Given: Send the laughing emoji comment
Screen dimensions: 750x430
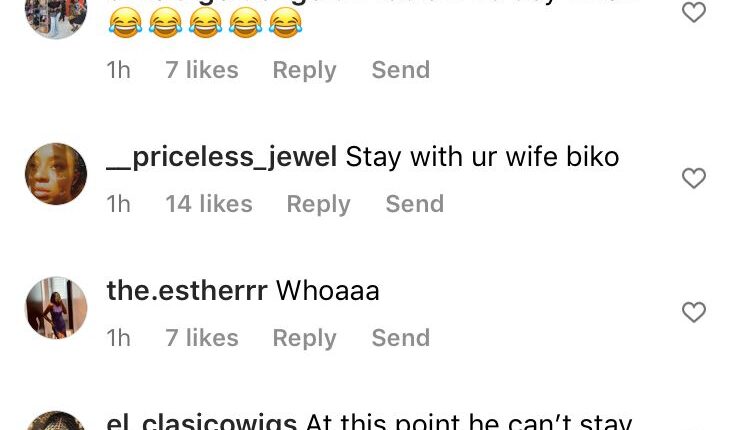Looking at the screenshot, I should [401, 70].
